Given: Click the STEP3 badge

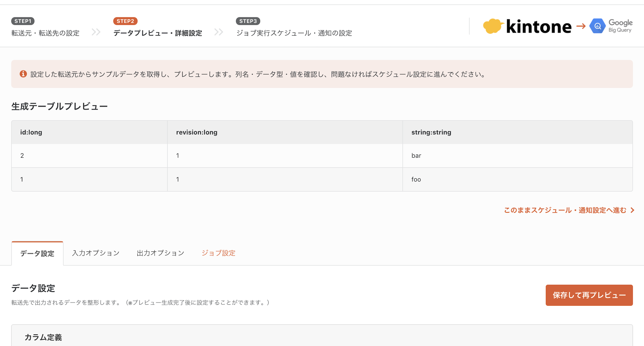Looking at the screenshot, I should point(248,21).
